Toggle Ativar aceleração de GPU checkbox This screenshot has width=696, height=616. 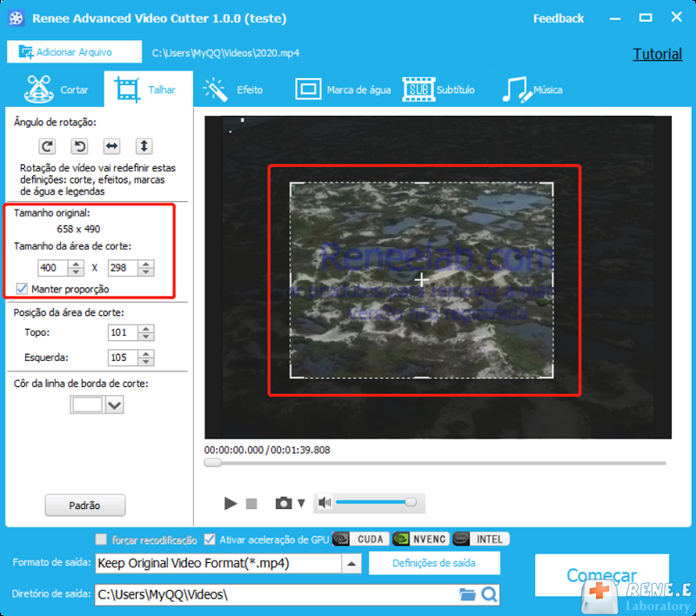[210, 539]
